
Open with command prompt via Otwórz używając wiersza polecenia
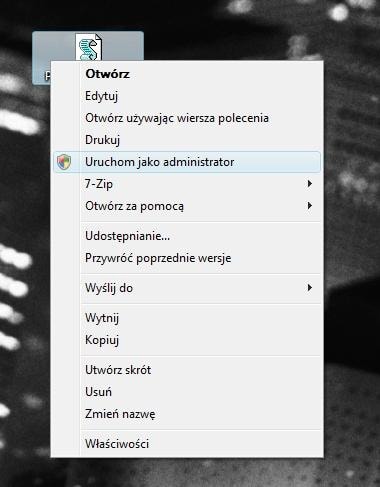point(187,118)
